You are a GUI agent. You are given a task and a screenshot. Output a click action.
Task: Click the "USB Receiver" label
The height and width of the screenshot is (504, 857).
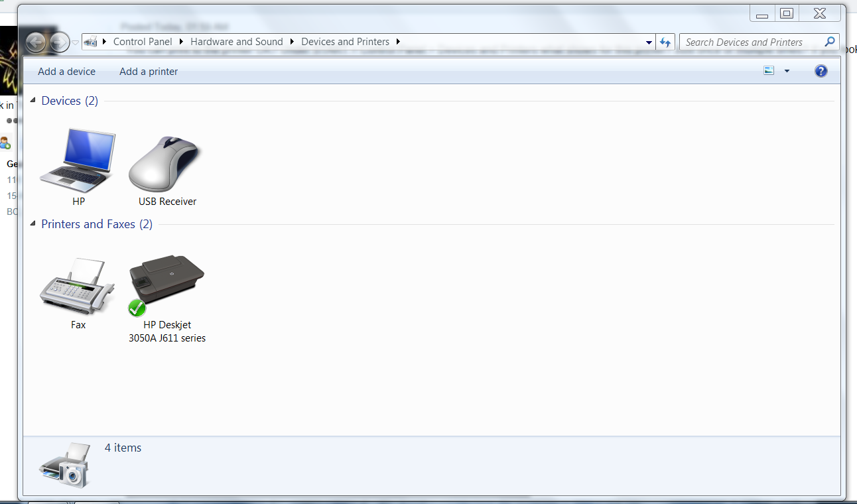pos(167,202)
